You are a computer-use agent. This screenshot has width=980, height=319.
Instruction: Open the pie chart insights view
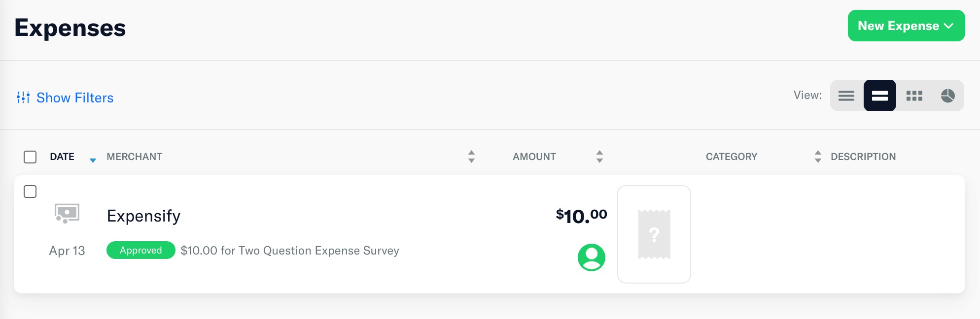coord(947,96)
